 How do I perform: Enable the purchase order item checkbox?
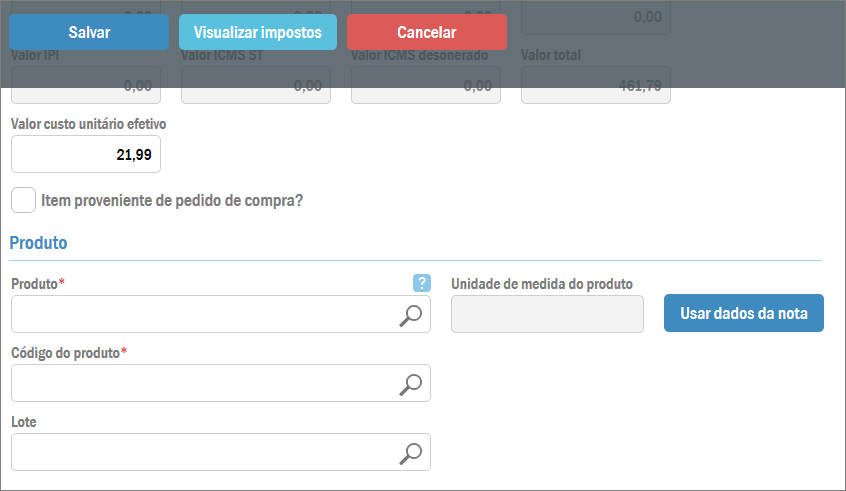click(x=24, y=200)
